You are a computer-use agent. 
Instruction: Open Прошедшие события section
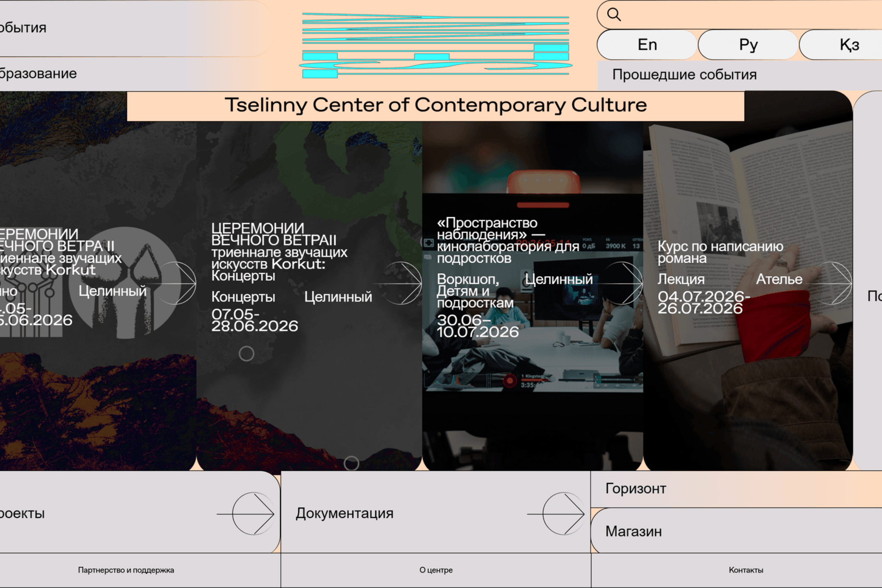740,75
